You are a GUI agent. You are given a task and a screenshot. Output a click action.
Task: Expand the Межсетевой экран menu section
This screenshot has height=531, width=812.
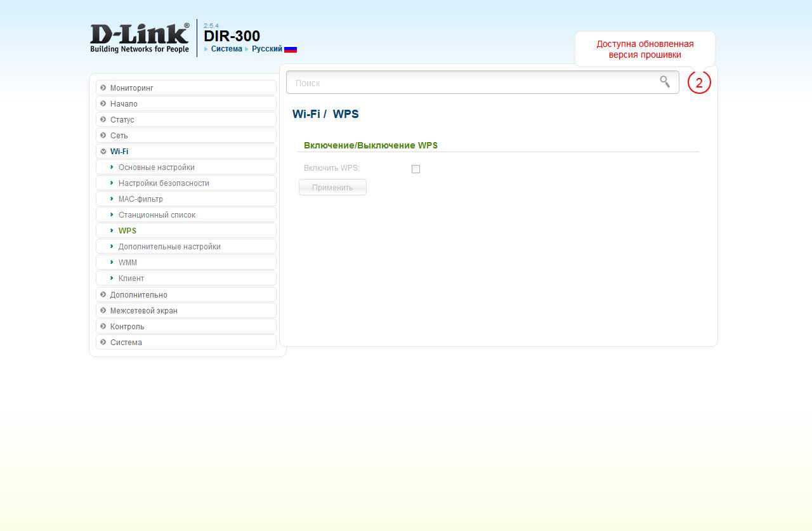point(186,310)
